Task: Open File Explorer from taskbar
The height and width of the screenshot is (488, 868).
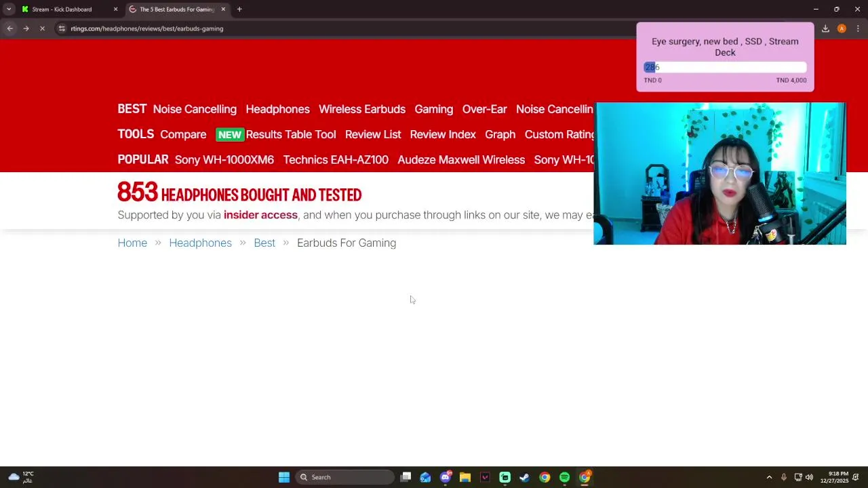Action: [465, 477]
